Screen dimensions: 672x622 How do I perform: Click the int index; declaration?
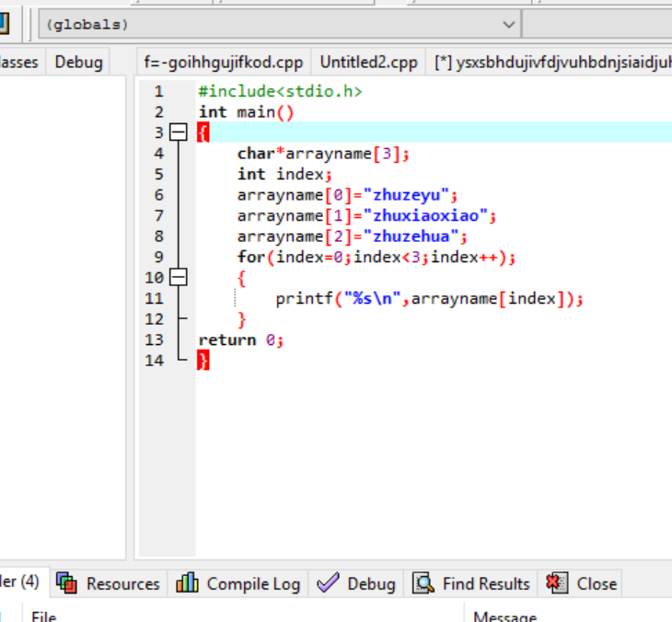(x=284, y=174)
